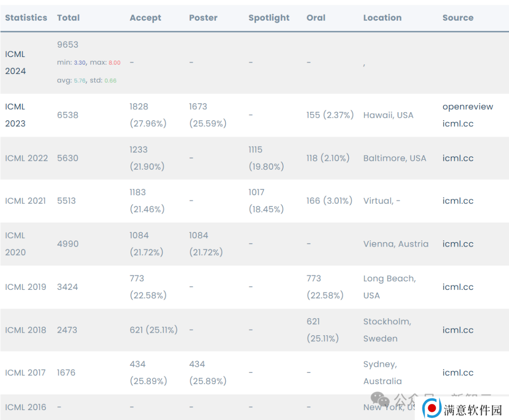Select the ICML 2020 row label
Image resolution: width=509 pixels, height=420 pixels.
click(x=15, y=244)
